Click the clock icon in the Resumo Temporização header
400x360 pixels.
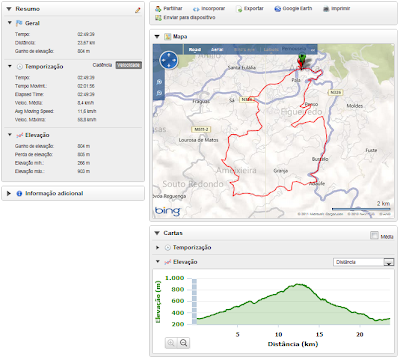(19, 67)
